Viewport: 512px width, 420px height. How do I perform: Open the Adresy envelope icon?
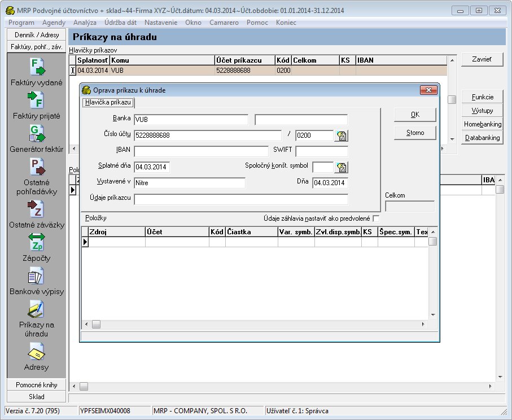coord(36,352)
